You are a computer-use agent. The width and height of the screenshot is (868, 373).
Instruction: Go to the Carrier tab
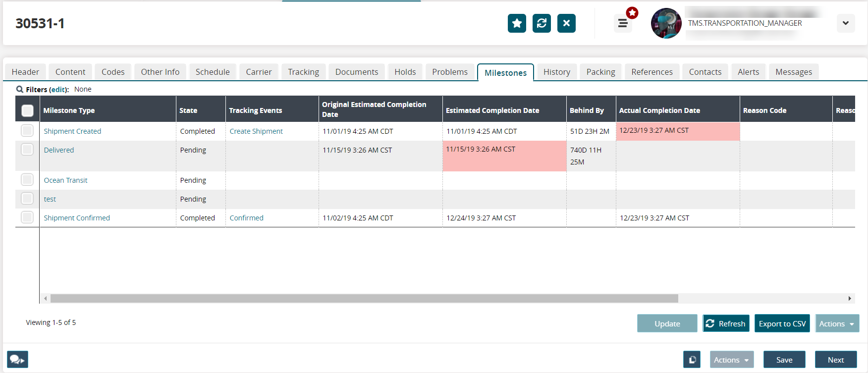[259, 72]
